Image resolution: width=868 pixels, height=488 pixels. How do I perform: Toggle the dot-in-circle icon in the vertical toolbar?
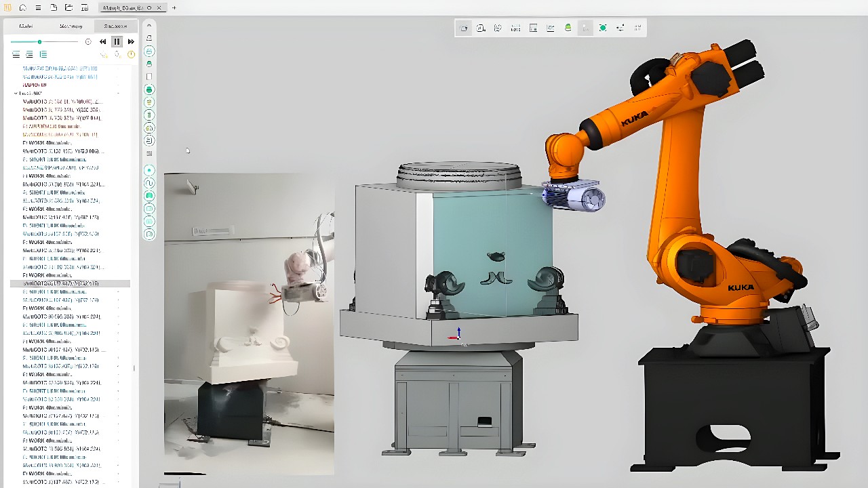click(149, 170)
